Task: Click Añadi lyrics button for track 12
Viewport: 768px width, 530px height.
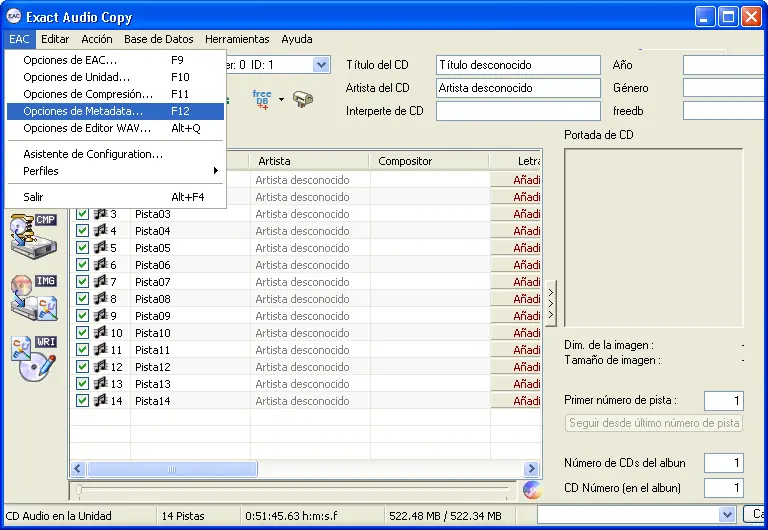Action: point(516,367)
